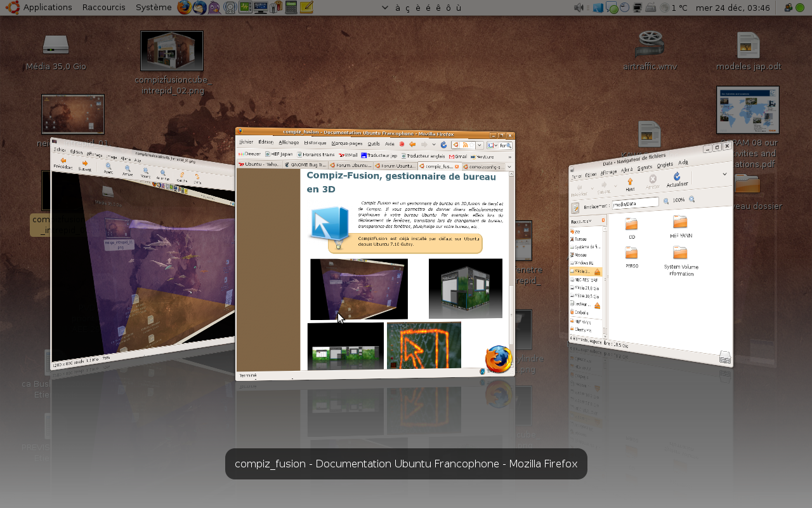This screenshot has width=812, height=508.
Task: Launch Thunderbird mail from the top panel
Action: click(x=199, y=8)
